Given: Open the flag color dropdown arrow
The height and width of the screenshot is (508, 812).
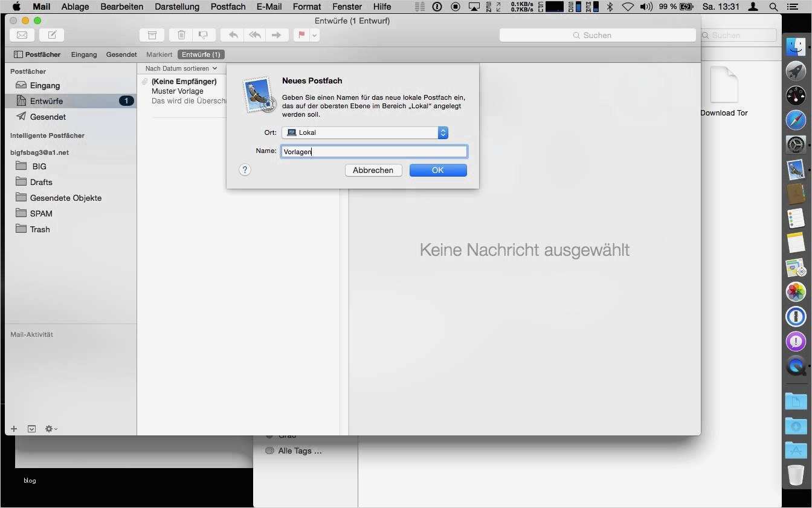Looking at the screenshot, I should 314,35.
